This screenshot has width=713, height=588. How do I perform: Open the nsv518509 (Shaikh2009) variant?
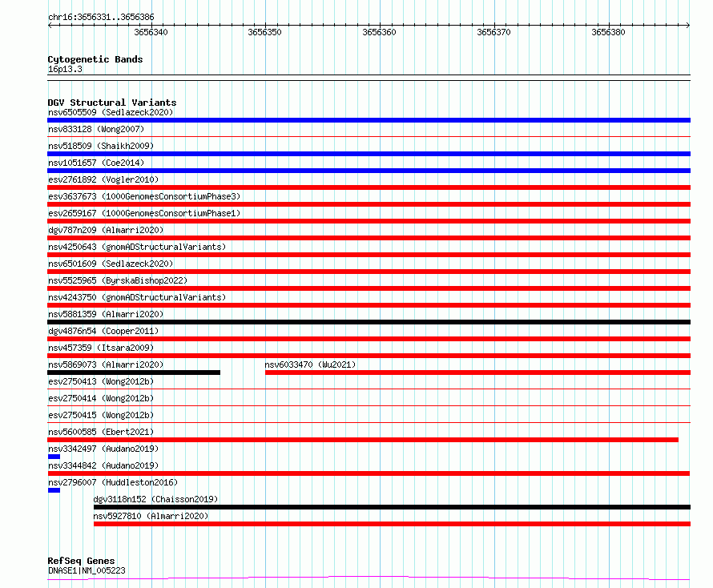tap(101, 146)
